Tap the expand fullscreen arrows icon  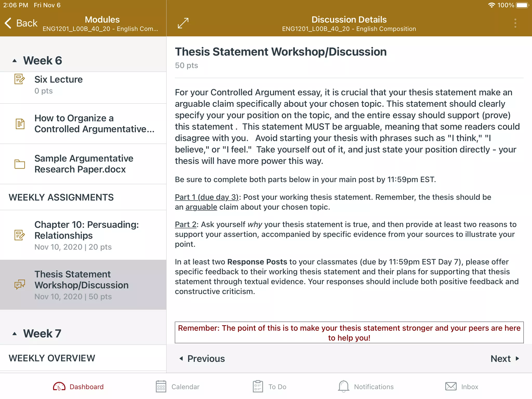point(183,23)
